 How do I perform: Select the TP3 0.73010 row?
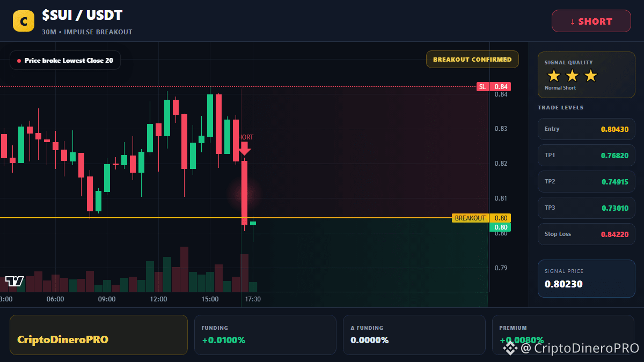(586, 208)
